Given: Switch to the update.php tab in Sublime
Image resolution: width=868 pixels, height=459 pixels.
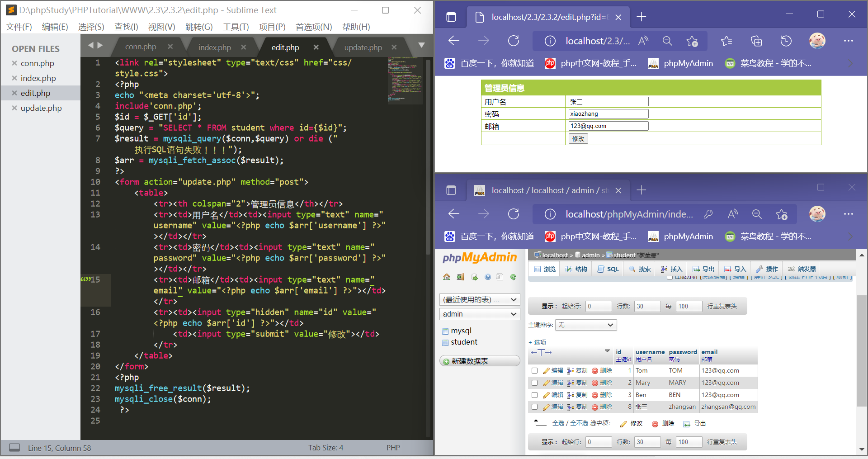Looking at the screenshot, I should tap(363, 47).
